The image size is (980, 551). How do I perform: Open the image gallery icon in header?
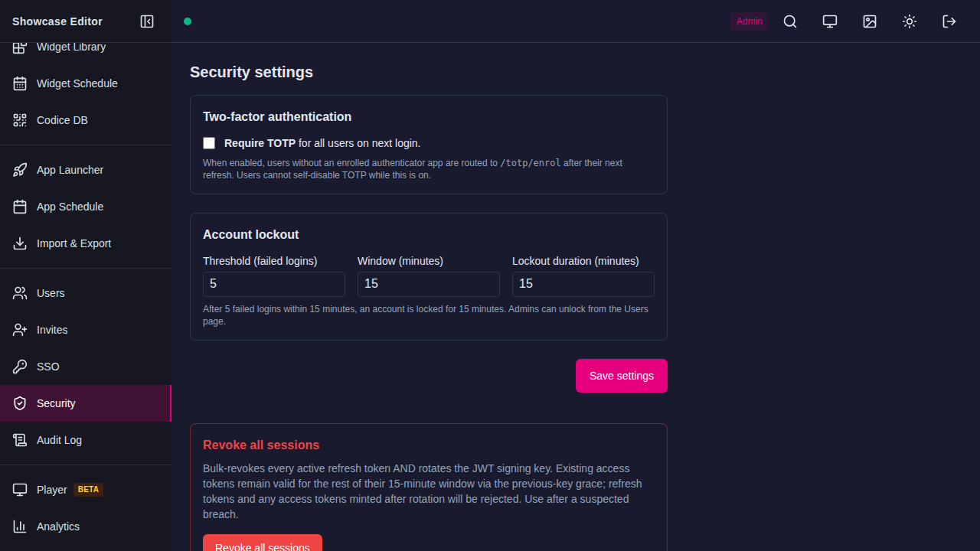[x=870, y=21]
